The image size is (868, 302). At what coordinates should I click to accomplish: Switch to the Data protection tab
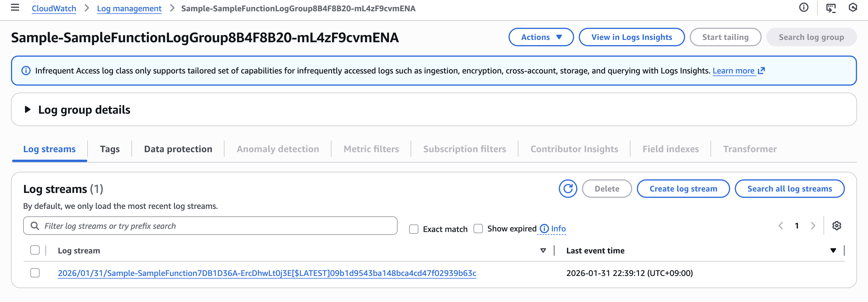pyautogui.click(x=178, y=149)
